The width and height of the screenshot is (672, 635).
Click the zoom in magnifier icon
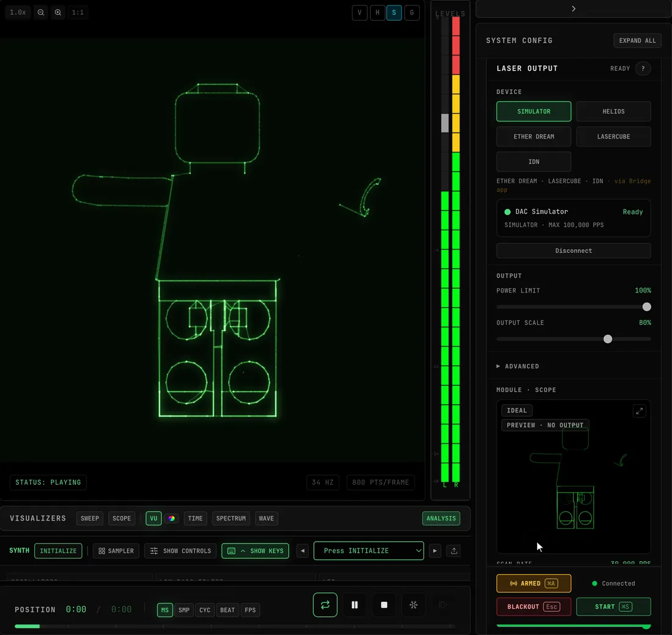(58, 12)
